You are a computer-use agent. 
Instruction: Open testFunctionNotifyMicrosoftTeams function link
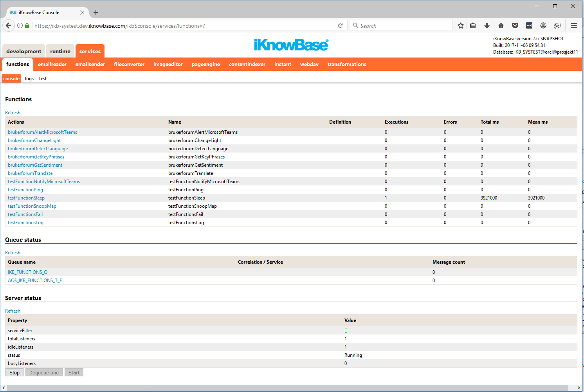tap(44, 182)
